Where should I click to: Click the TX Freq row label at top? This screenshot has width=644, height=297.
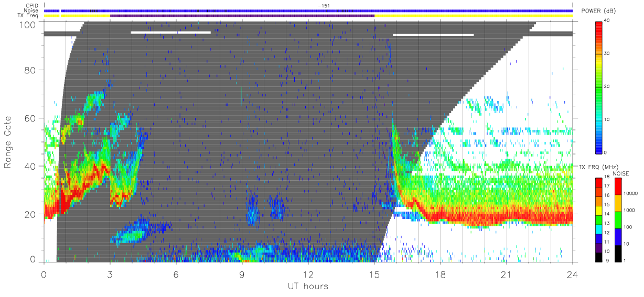(x=28, y=15)
